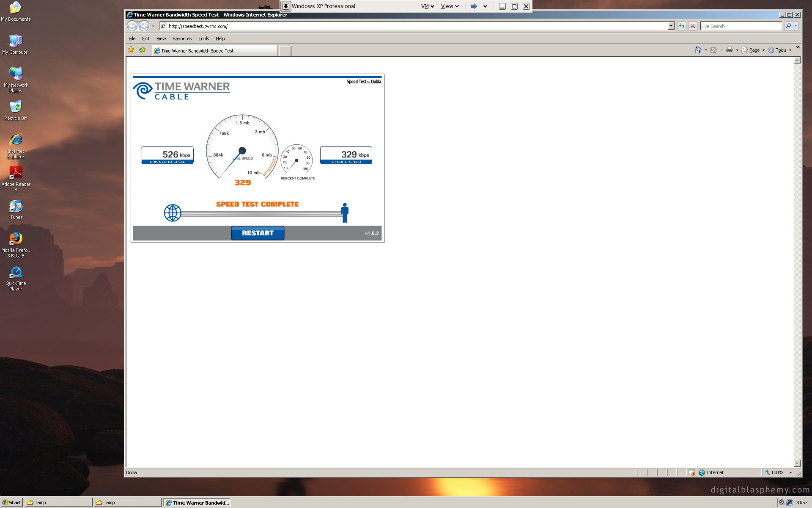Click the Live Search input box

point(741,26)
